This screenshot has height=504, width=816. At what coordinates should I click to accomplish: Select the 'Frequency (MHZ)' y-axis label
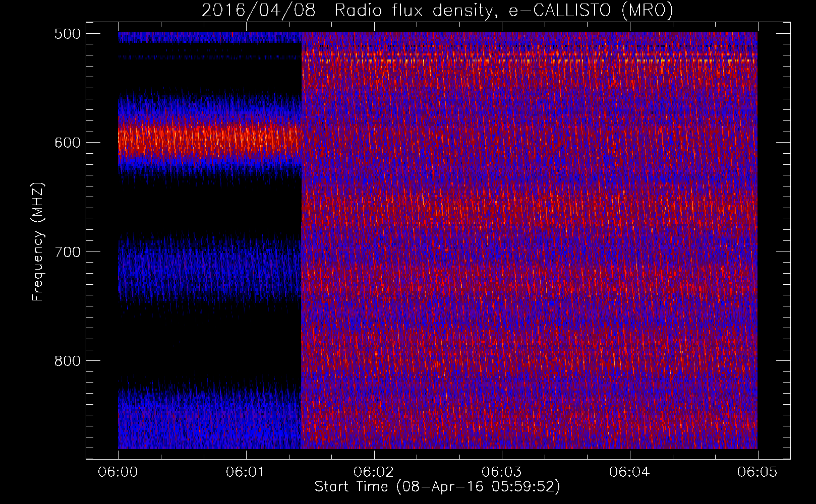[38, 241]
